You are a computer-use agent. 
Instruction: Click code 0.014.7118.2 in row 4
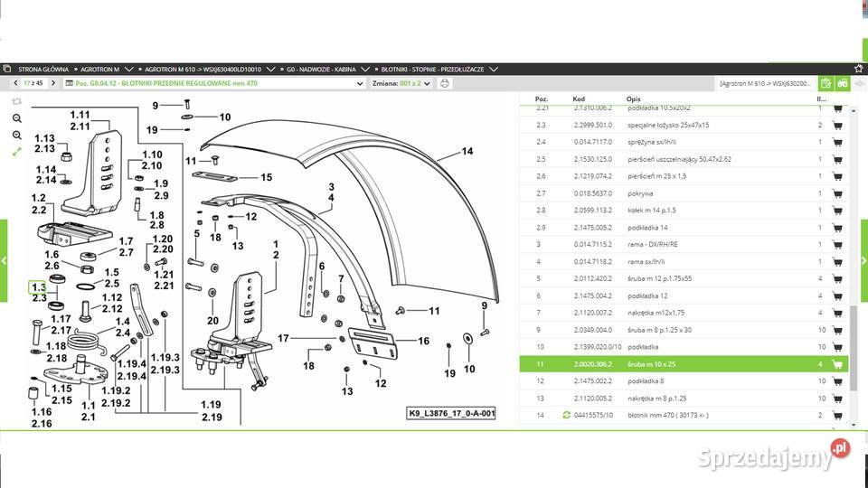click(593, 262)
